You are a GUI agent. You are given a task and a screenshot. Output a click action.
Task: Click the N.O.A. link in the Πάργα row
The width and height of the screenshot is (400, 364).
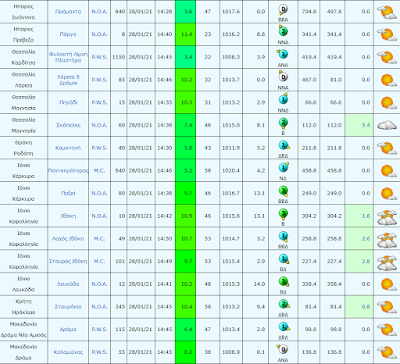click(x=99, y=34)
